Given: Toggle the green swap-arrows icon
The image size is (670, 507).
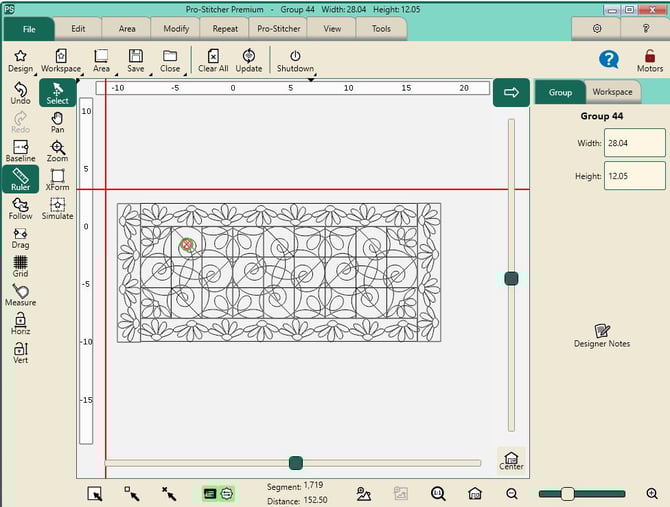Looking at the screenshot, I should [227, 494].
